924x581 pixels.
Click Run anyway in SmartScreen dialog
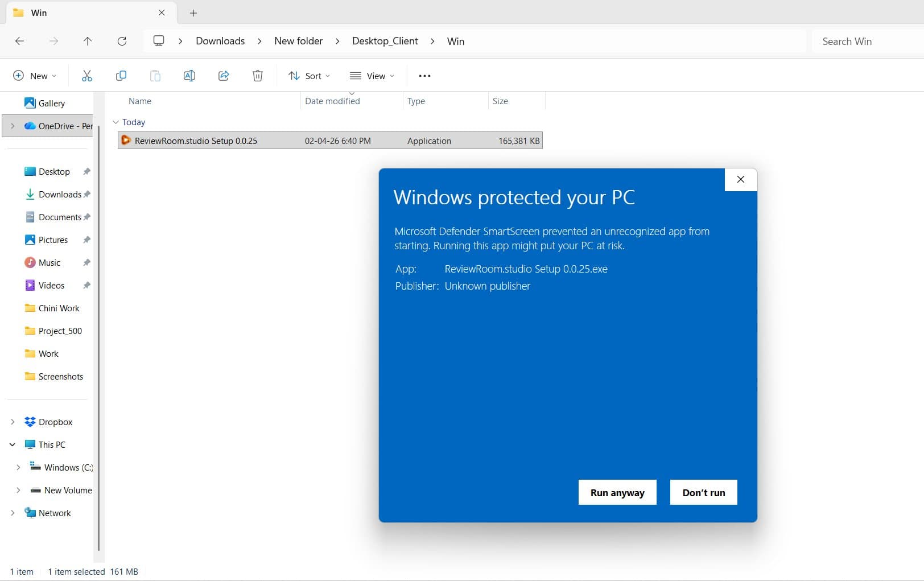617,492
